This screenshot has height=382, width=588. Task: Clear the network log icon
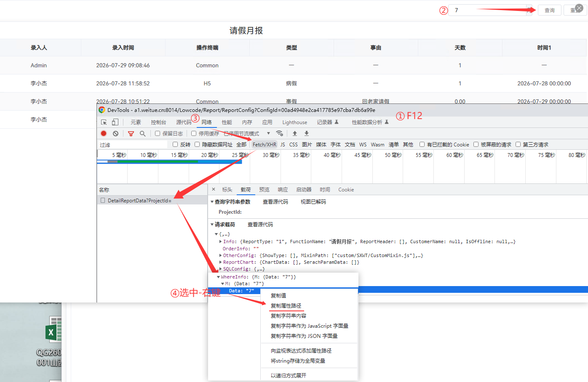point(115,133)
